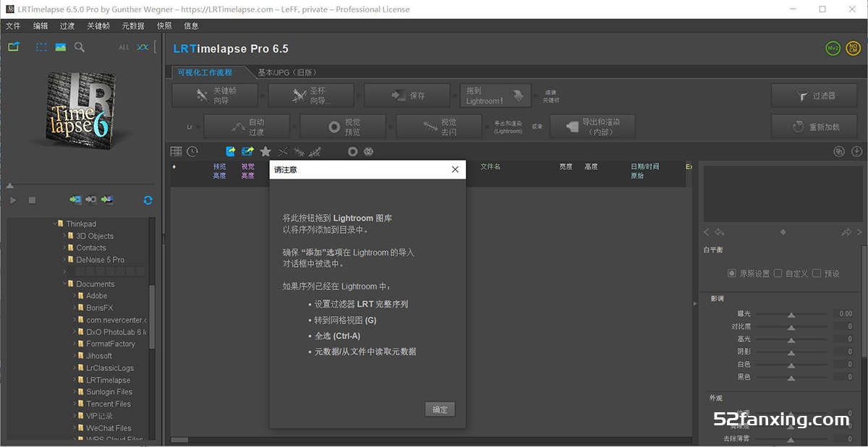Switch to 基本/JPG（旧版）tab
The width and height of the screenshot is (868, 447).
coord(288,72)
